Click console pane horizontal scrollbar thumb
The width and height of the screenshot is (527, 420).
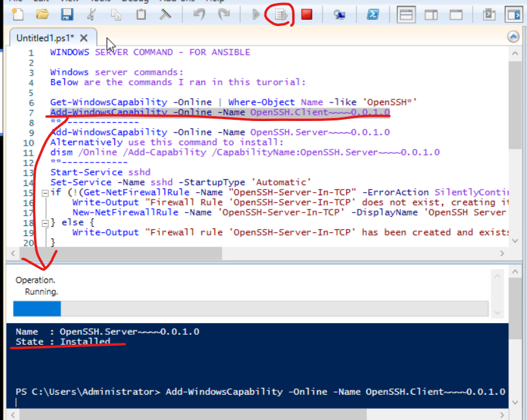(193, 415)
